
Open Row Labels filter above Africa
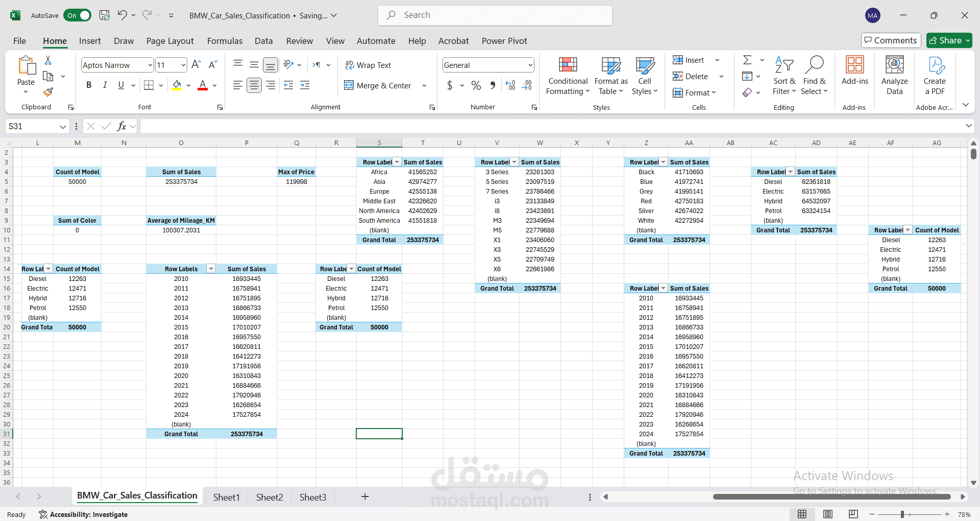(397, 162)
